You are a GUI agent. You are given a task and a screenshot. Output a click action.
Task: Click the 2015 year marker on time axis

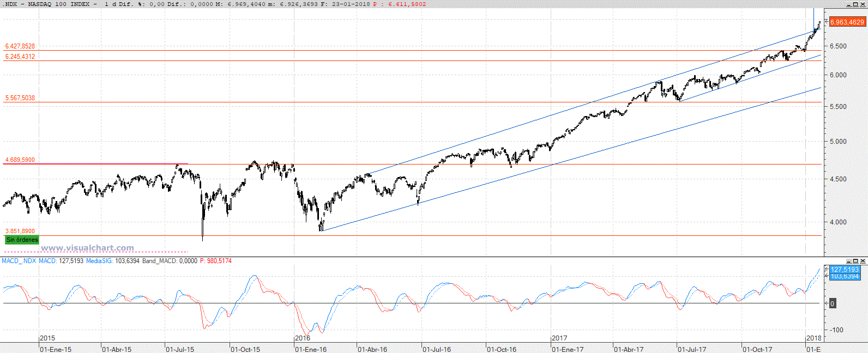tap(47, 338)
